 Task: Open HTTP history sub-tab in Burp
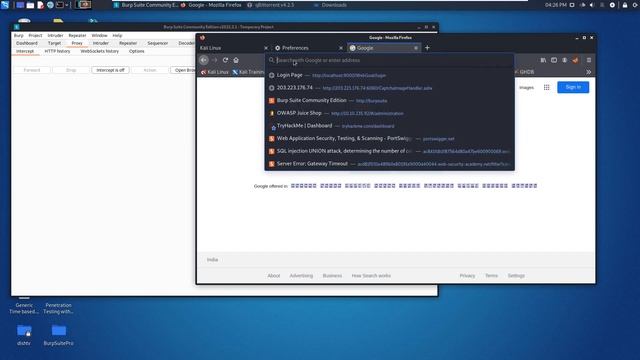tap(57, 51)
